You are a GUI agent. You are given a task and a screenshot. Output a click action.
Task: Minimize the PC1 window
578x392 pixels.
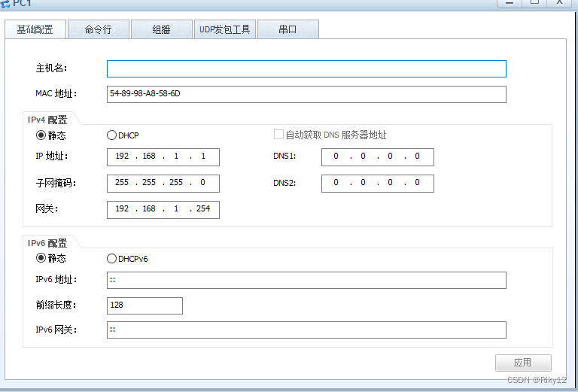tap(510, 3)
